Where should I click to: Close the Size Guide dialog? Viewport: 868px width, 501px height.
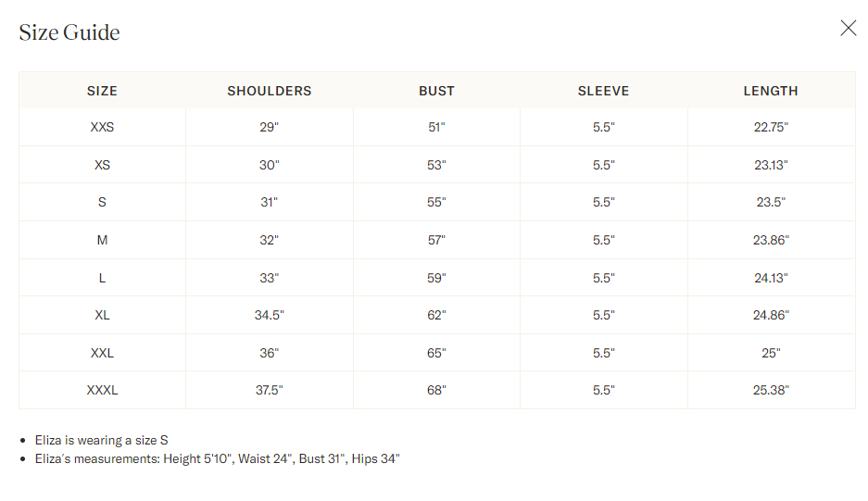(x=848, y=28)
